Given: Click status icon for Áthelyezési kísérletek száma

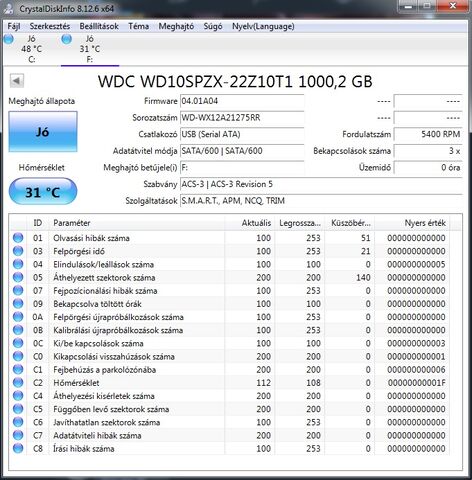Looking at the screenshot, I should [x=18, y=396].
